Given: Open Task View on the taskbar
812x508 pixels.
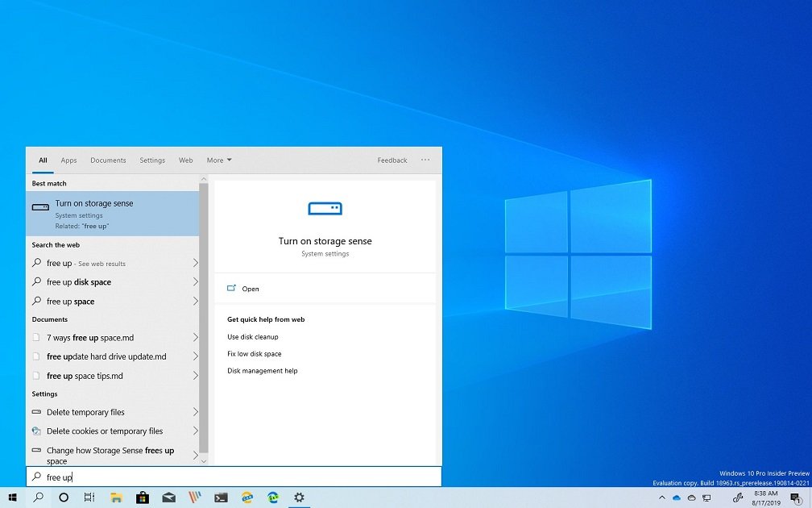Looking at the screenshot, I should point(89,498).
